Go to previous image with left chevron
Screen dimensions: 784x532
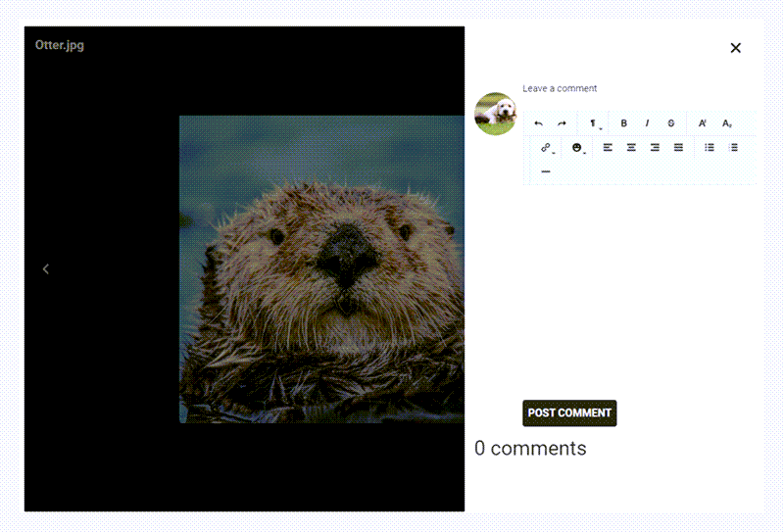(x=45, y=269)
